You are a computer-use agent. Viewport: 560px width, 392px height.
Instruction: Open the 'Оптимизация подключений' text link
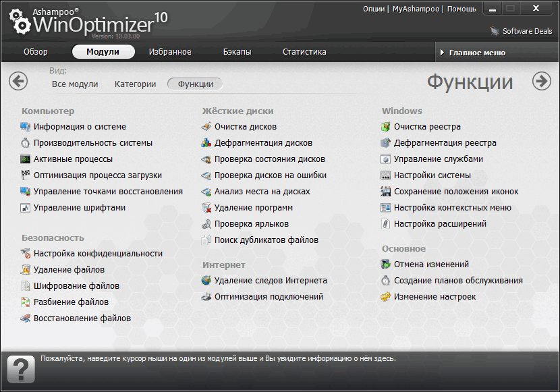pyautogui.click(x=269, y=297)
